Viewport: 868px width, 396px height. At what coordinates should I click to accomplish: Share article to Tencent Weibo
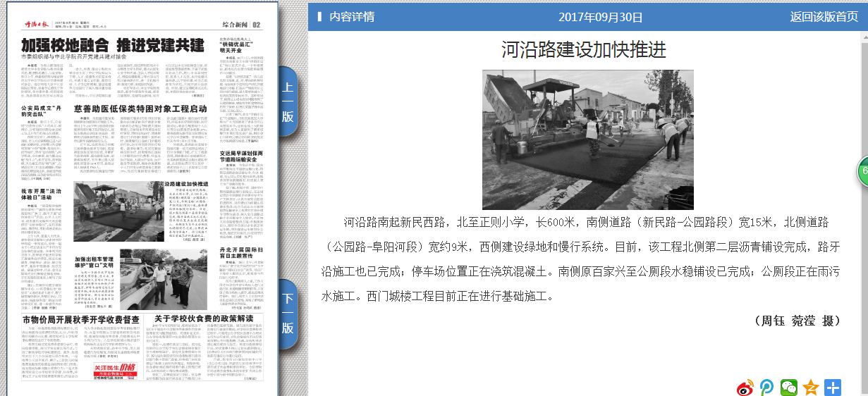[x=766, y=387]
